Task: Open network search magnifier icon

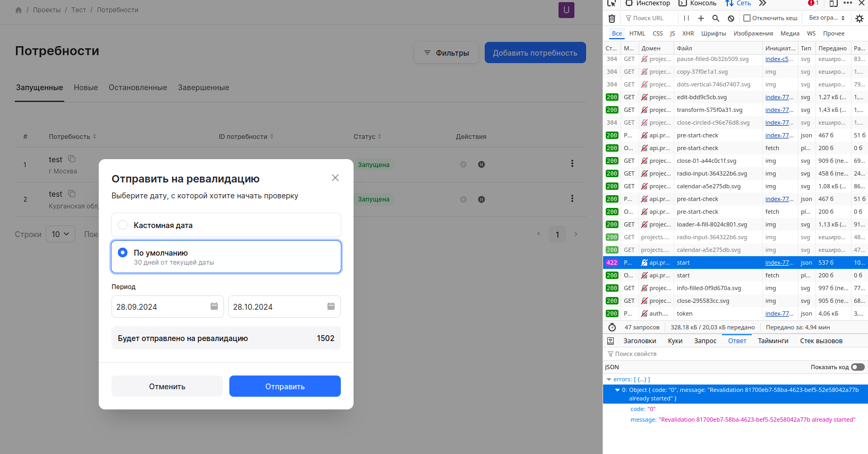Action: (x=716, y=19)
